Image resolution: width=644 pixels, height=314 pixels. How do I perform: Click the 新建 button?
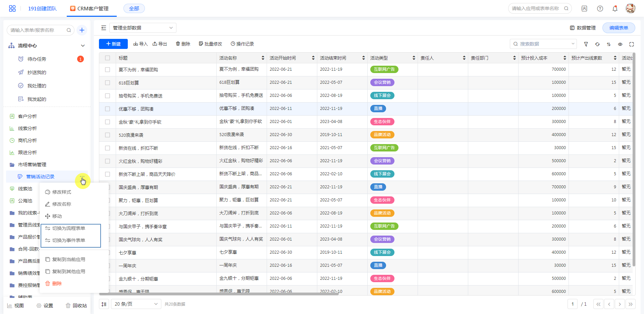tap(113, 44)
